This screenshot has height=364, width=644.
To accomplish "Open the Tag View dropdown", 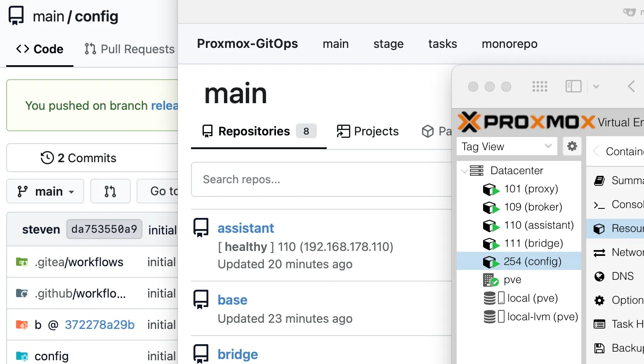I will [x=507, y=147].
